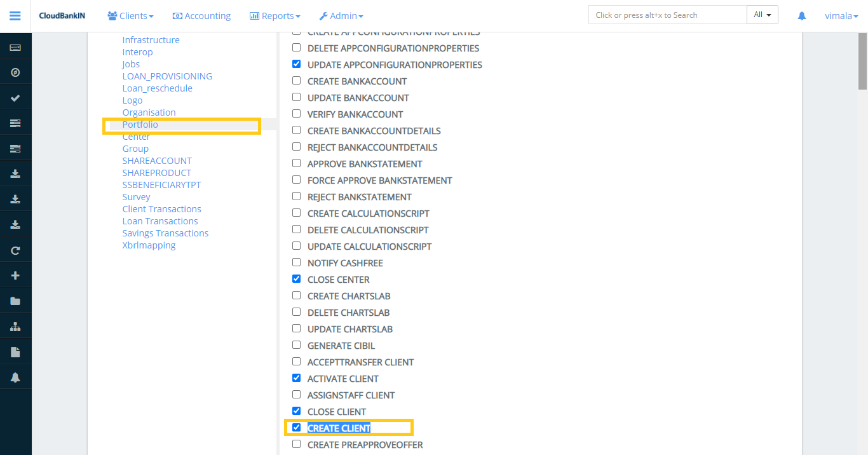Open the Reports menu in the top bar
Viewport: 868px width, 455px height.
pos(275,15)
